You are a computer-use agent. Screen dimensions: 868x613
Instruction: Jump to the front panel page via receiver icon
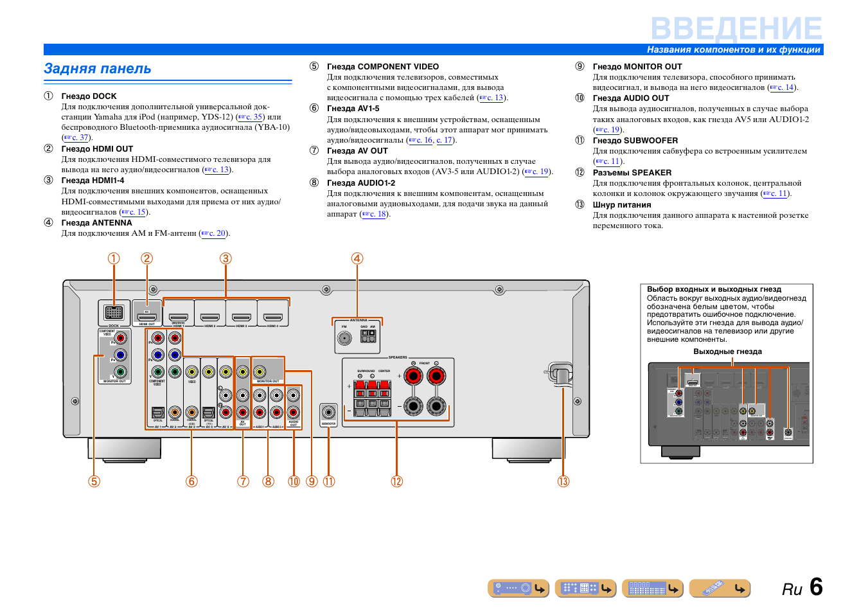click(518, 588)
